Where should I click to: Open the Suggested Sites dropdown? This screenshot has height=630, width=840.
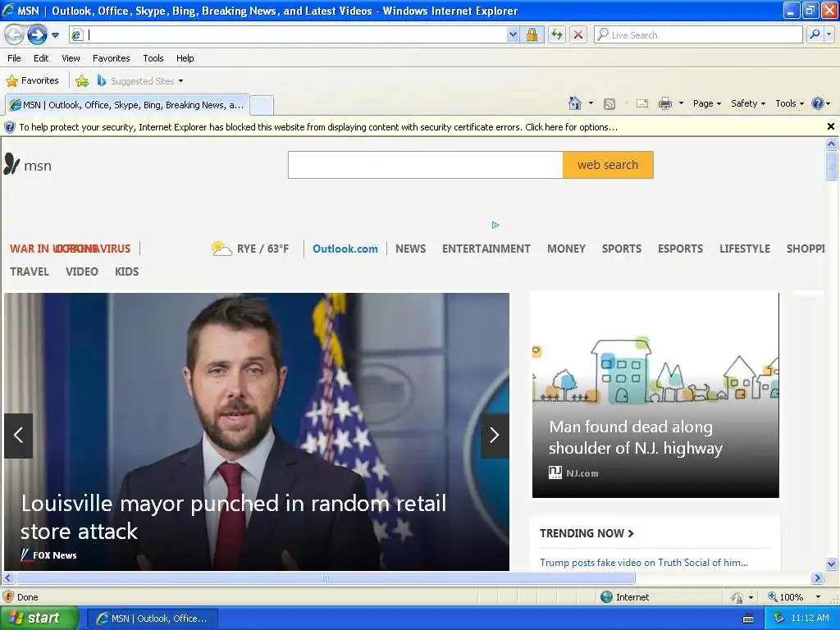[140, 81]
